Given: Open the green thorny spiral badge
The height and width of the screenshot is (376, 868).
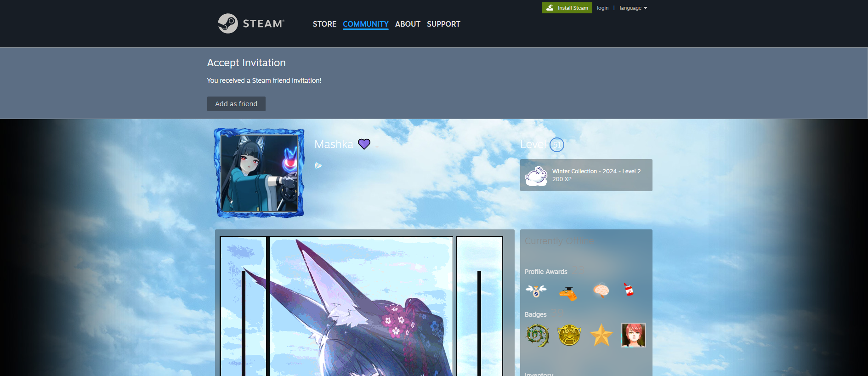Looking at the screenshot, I should (537, 335).
